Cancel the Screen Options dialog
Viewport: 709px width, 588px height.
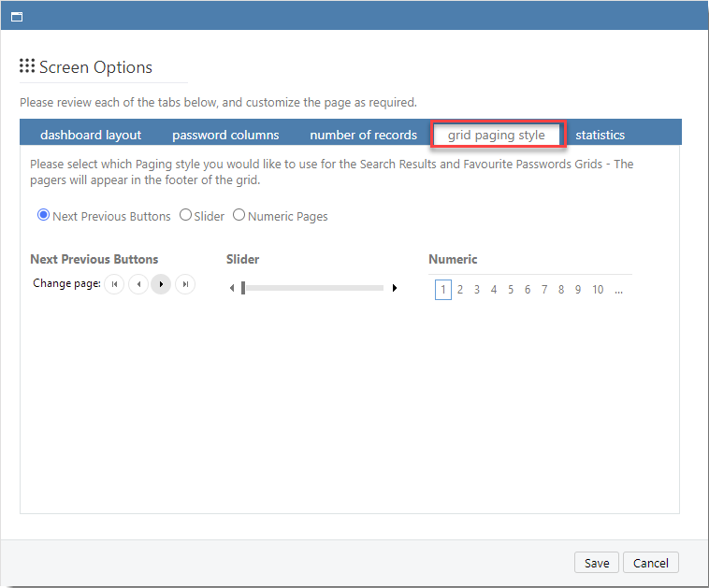(650, 563)
